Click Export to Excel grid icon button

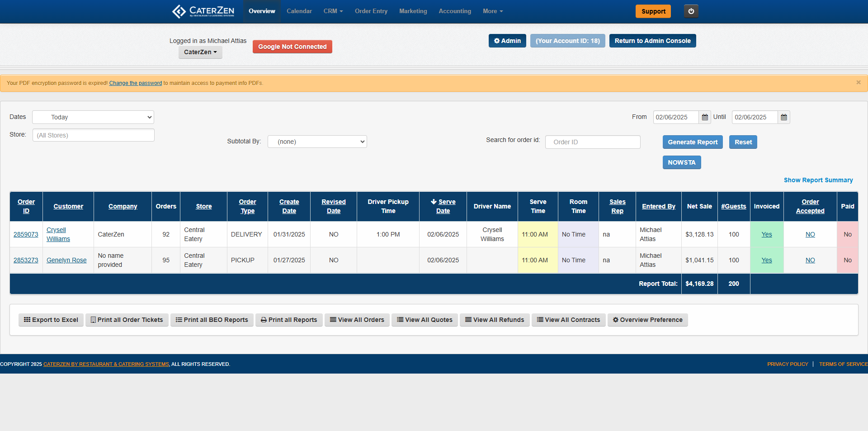click(51, 320)
